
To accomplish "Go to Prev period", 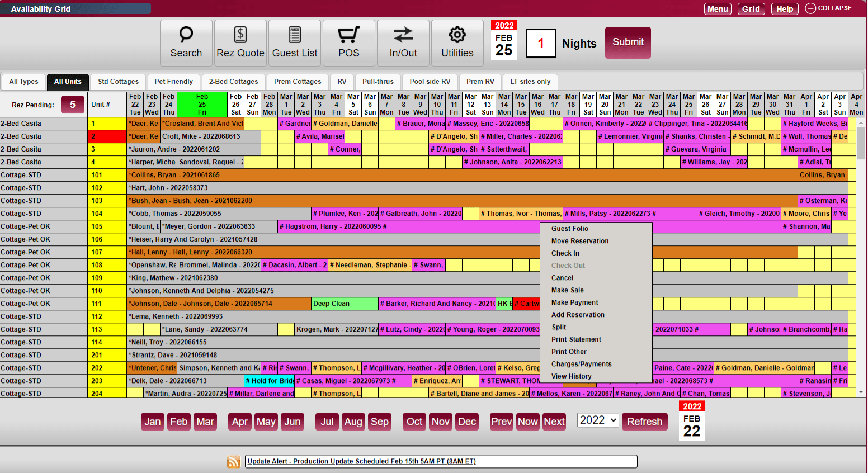I will 501,422.
